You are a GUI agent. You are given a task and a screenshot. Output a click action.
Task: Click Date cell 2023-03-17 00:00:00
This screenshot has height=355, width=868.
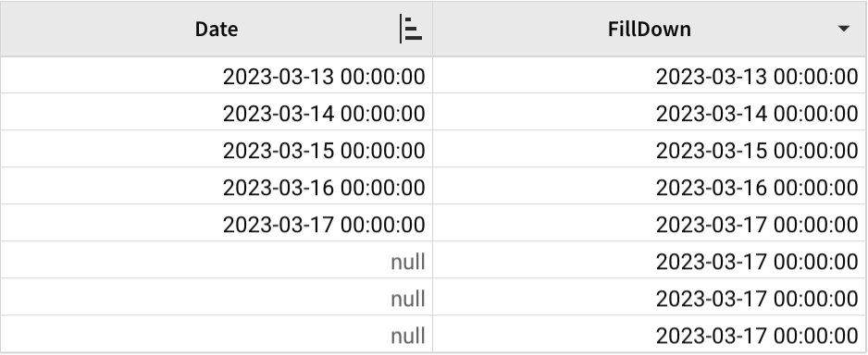(x=217, y=224)
